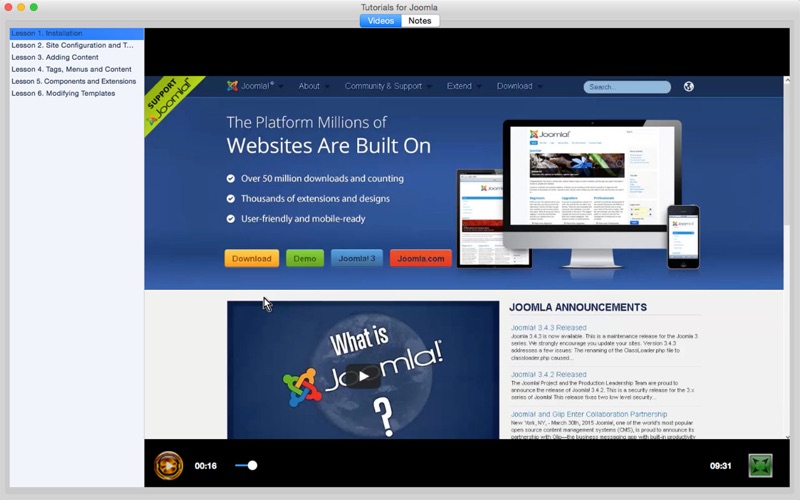Open the Glip Collaboration Partnership link
The height and width of the screenshot is (500, 800).
click(x=589, y=414)
